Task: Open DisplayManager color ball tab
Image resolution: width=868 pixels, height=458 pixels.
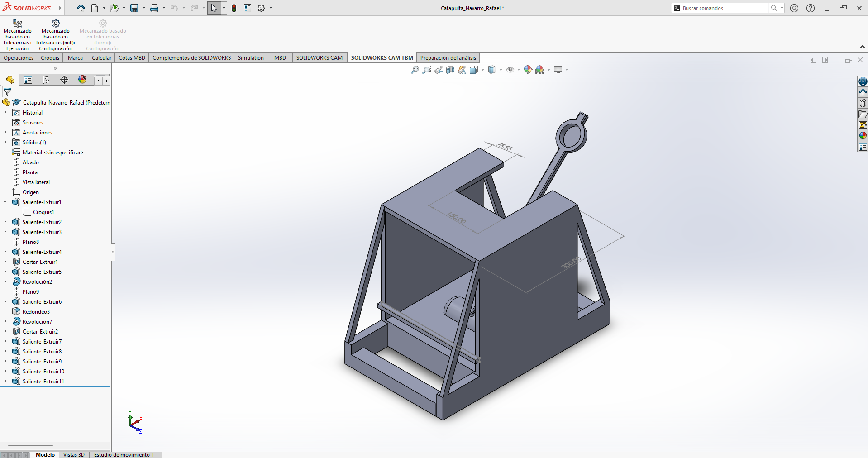Action: [82, 80]
